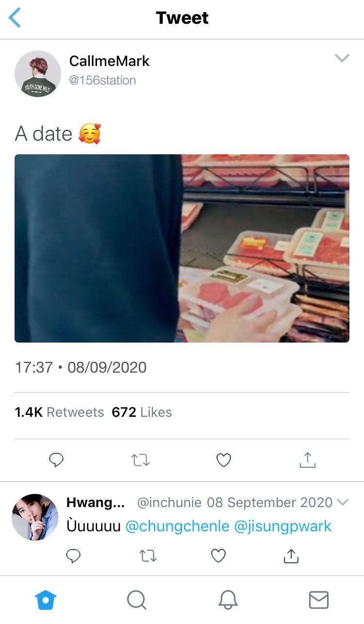Open options chevron on Hwang's reply
364x624 pixels.
click(x=343, y=502)
